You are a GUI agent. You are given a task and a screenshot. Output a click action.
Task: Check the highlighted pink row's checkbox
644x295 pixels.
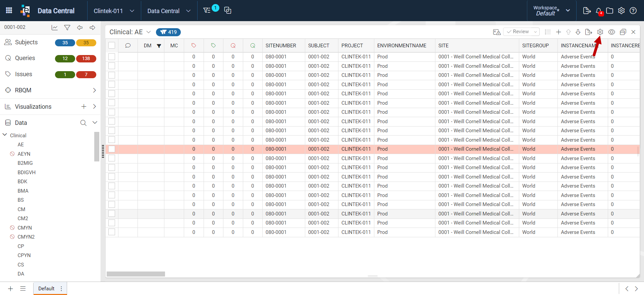(x=112, y=149)
